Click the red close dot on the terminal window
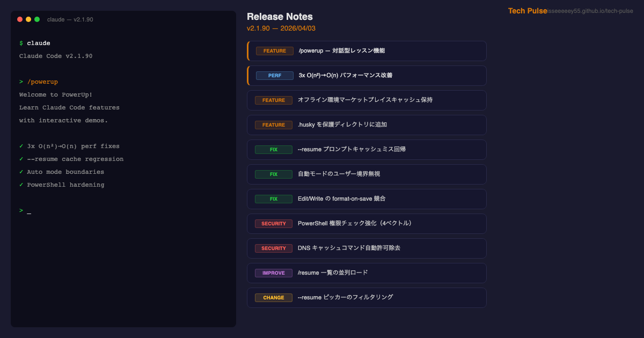The width and height of the screenshot is (644, 338). [x=20, y=19]
